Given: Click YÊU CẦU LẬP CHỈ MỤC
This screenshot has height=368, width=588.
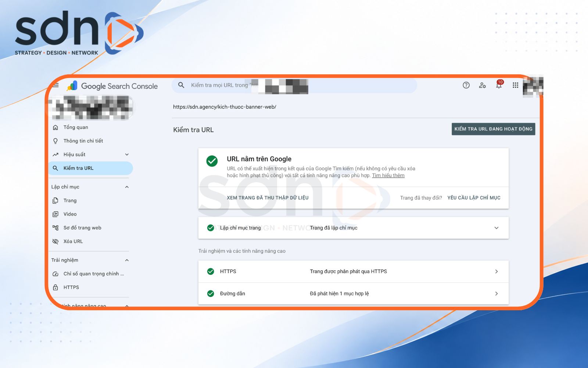Looking at the screenshot, I should [x=474, y=198].
